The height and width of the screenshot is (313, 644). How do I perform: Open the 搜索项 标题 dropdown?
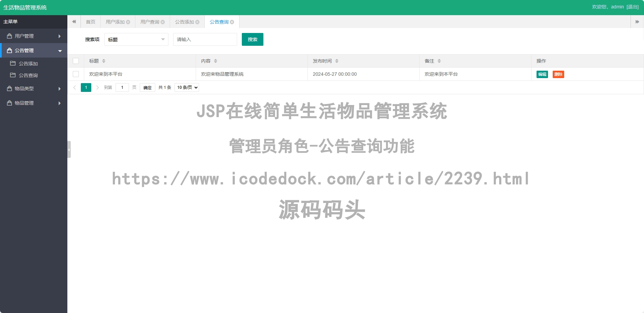click(x=136, y=39)
